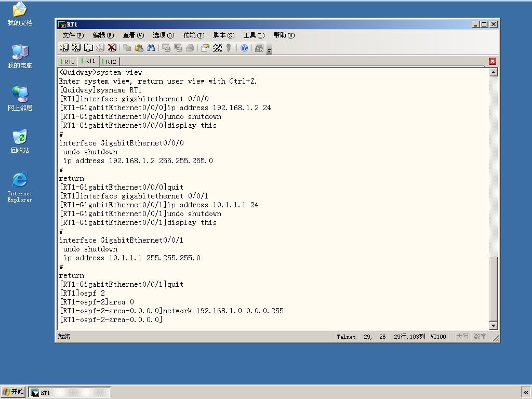Click the 就绪 status bar text
This screenshot has width=532, height=399.
[x=64, y=337]
